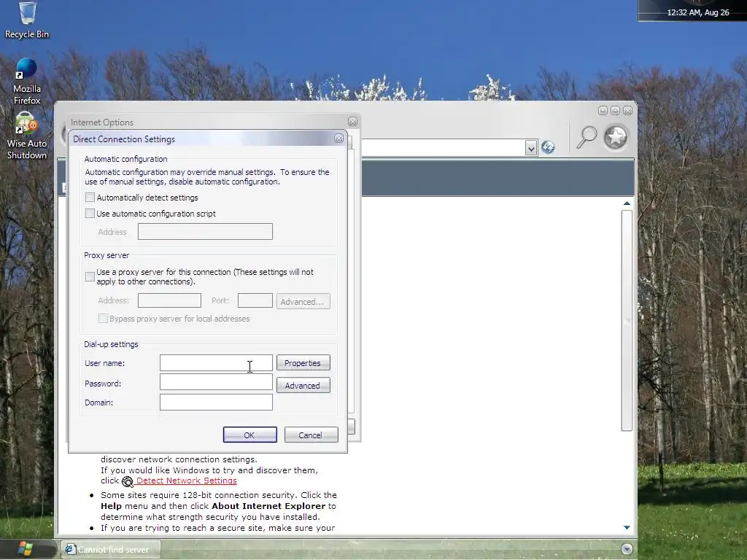The width and height of the screenshot is (747, 560).
Task: Click into the User name field
Action: pyautogui.click(x=216, y=363)
